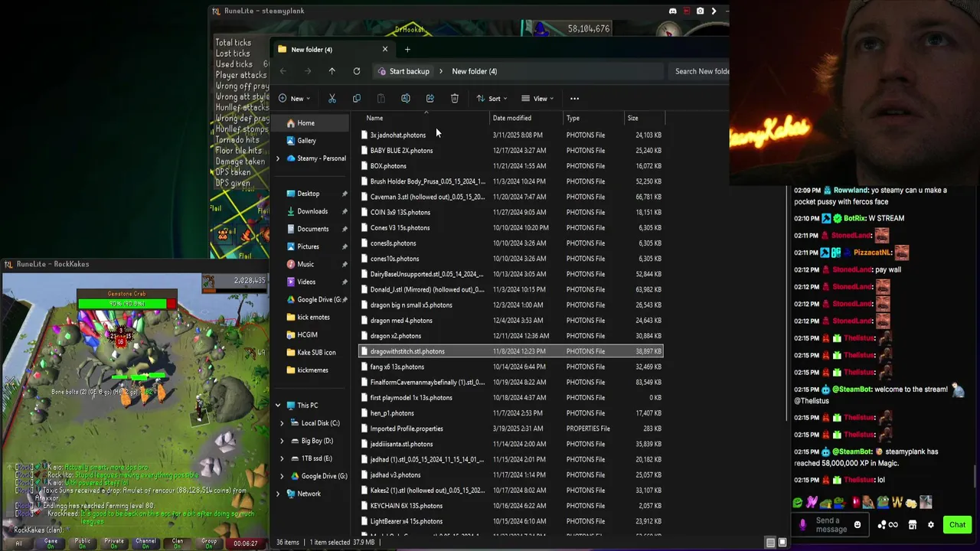The width and height of the screenshot is (980, 551).
Task: Click the green Chat send button
Action: 957,525
